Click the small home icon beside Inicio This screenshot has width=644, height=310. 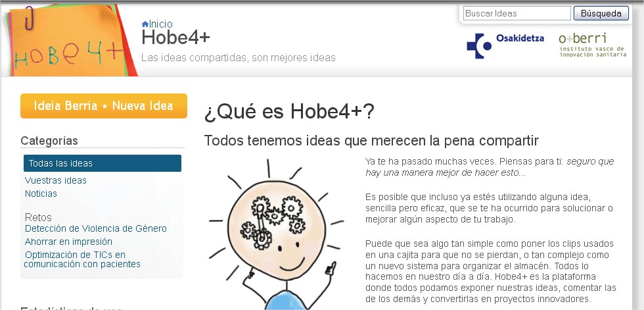pyautogui.click(x=145, y=24)
